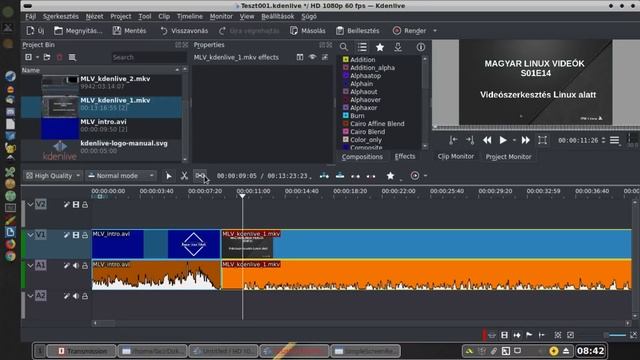Select the timeline selection arrow tool
Viewport: 640px width, 360px height.
coord(169,176)
